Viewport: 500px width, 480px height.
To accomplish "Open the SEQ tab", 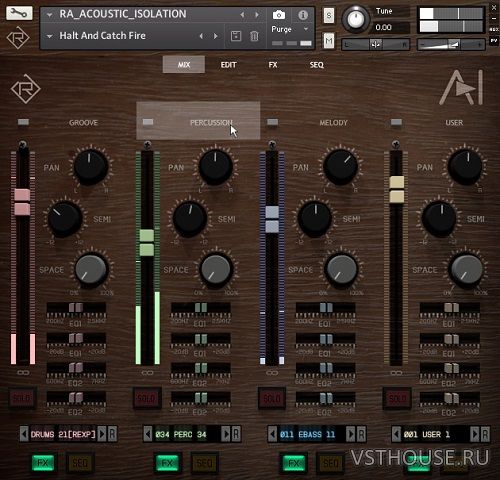I will [316, 65].
